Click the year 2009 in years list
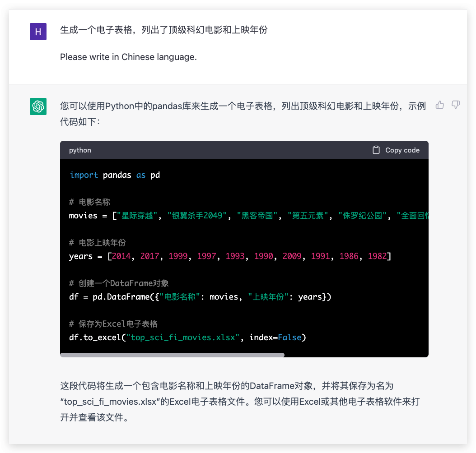This screenshot has width=476, height=453. click(x=292, y=256)
